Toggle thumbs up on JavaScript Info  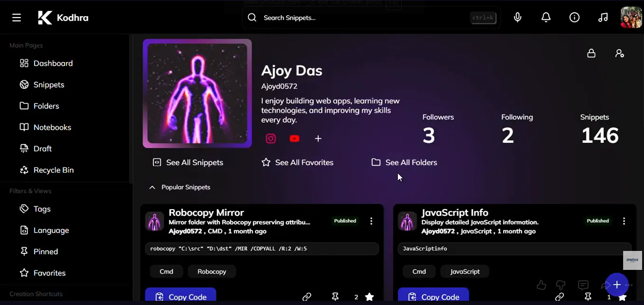(541, 285)
